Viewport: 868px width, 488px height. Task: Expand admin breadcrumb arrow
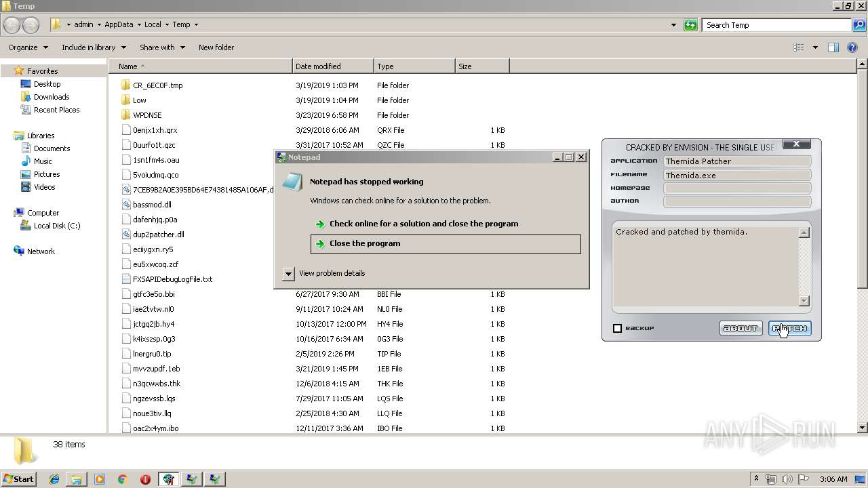[x=99, y=25]
